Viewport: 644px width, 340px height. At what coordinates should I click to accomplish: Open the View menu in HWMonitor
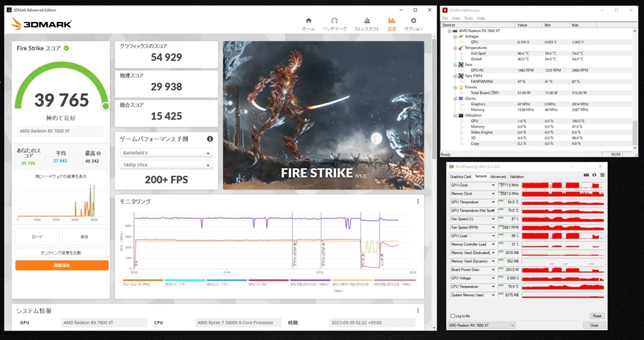[456, 18]
